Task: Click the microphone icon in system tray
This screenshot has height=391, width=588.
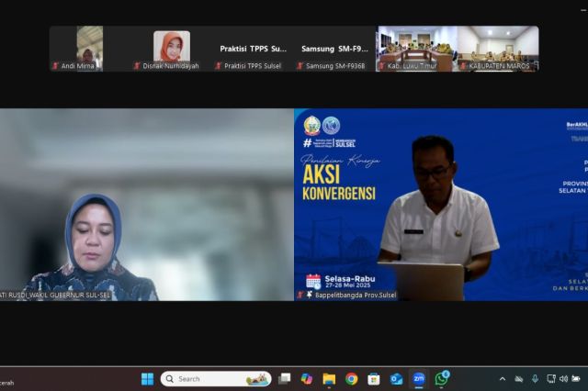Action: [535, 379]
